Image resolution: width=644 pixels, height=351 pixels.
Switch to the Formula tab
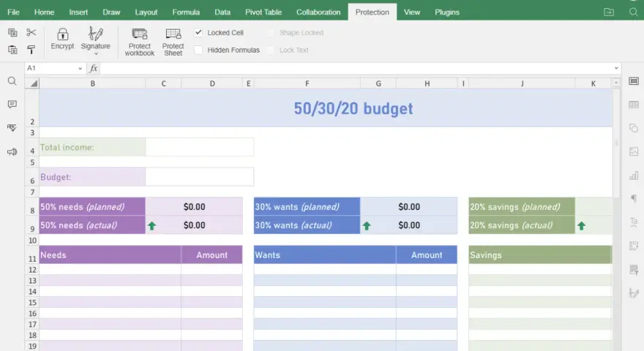186,12
